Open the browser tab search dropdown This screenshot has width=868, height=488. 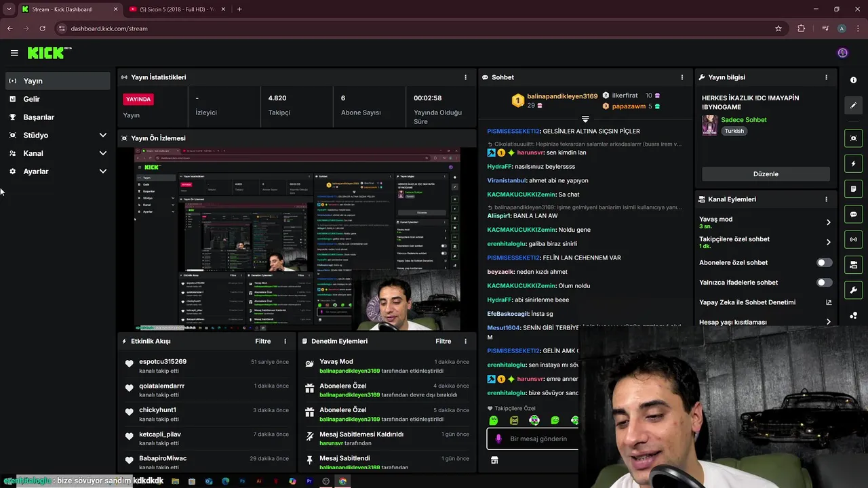[x=8, y=9]
